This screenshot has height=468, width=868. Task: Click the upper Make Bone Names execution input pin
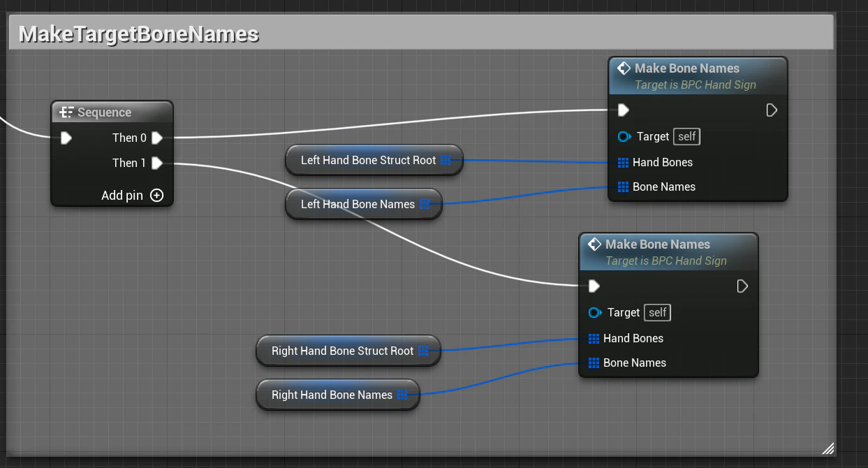click(x=624, y=110)
